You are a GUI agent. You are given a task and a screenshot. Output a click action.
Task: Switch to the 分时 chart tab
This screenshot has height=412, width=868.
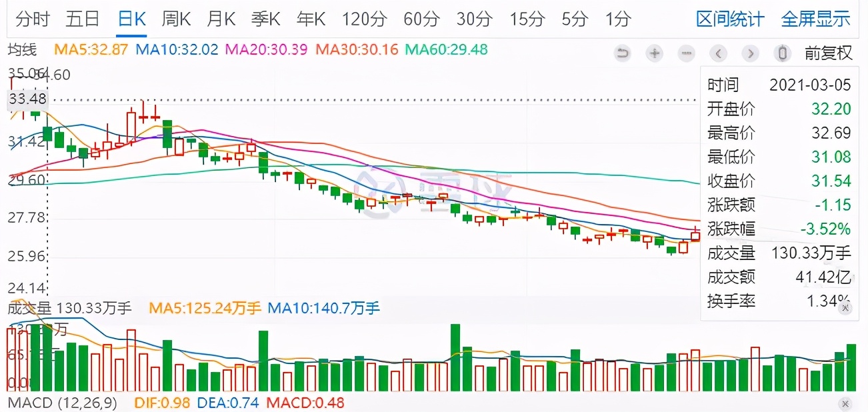coord(32,19)
